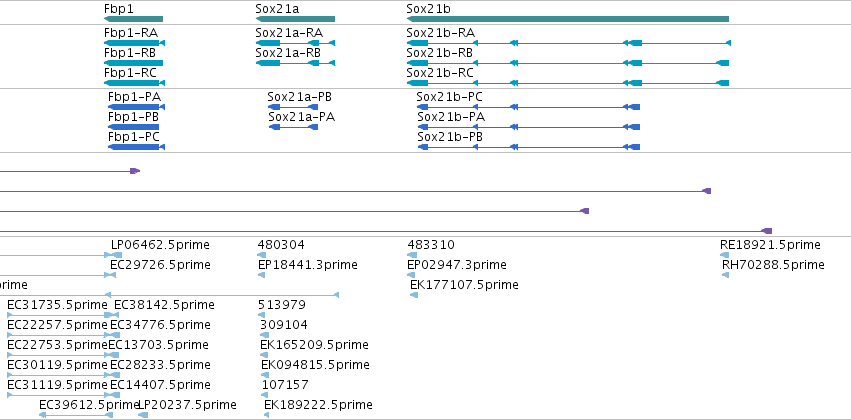Viewport: 851px width, 420px height.
Task: Click the Sox21a-RA transcript label
Action: point(289,33)
